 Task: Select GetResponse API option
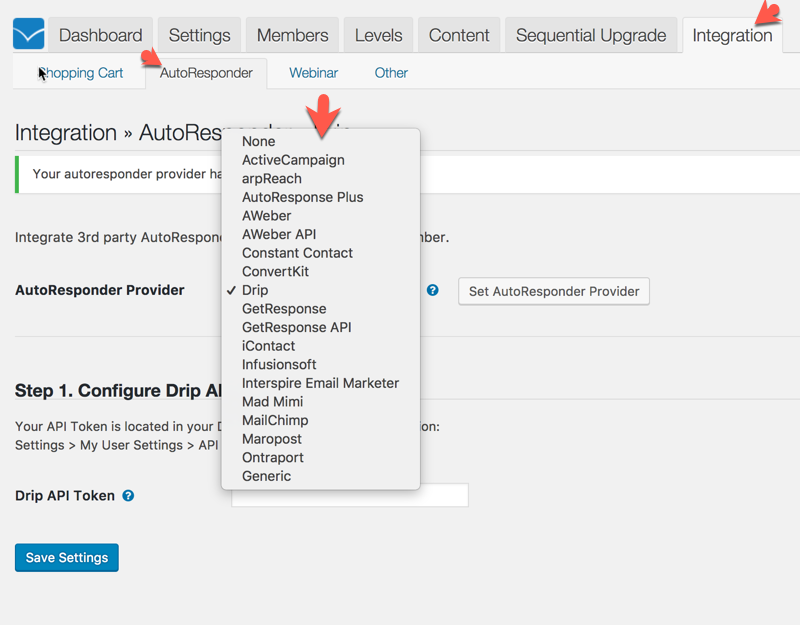tap(320, 328)
